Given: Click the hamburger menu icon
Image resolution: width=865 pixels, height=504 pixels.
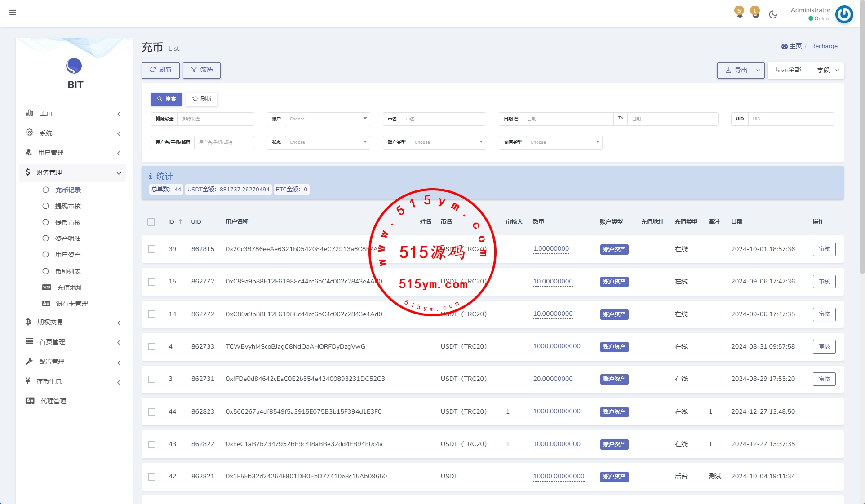Looking at the screenshot, I should [x=13, y=13].
